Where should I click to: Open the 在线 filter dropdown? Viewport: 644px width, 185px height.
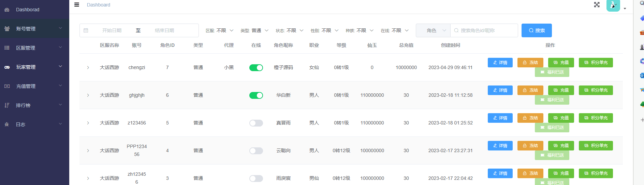click(400, 30)
